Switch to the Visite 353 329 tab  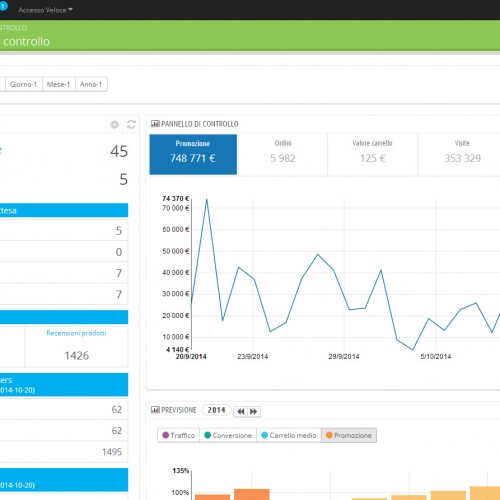coord(462,154)
